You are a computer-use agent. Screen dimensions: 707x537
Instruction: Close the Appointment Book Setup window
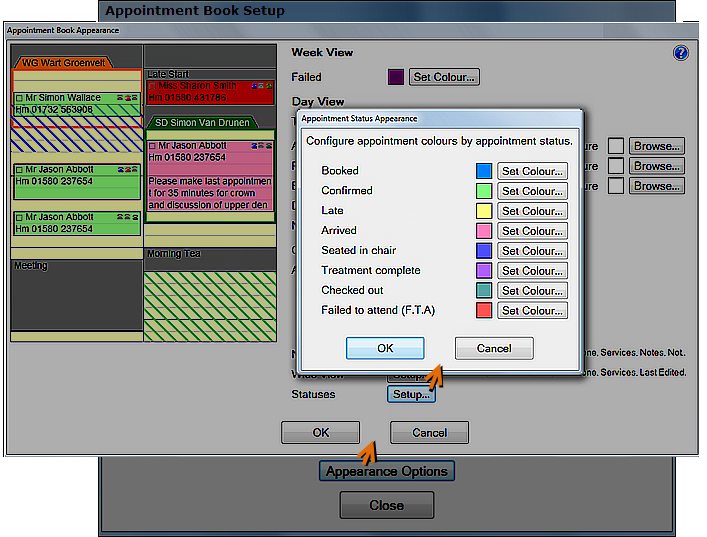387,505
